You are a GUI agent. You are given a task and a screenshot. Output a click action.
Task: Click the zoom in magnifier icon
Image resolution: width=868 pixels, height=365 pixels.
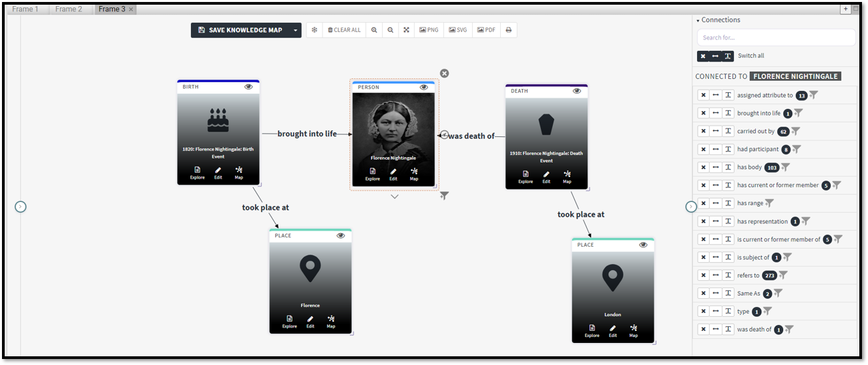tap(374, 30)
